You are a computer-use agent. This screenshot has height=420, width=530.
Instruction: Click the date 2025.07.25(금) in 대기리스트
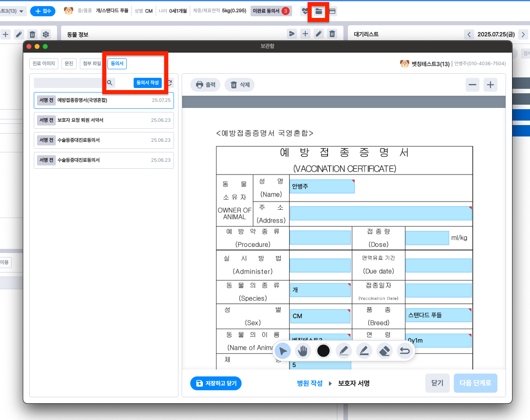tap(496, 34)
